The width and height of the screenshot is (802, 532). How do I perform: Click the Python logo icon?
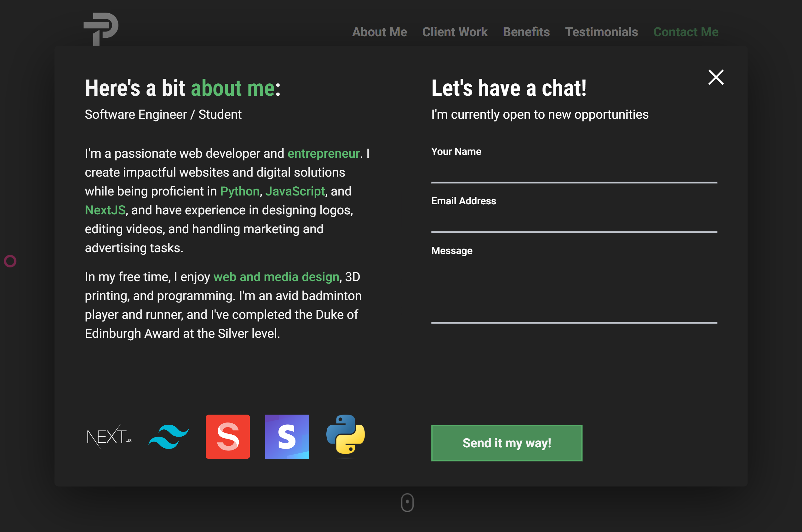(345, 434)
